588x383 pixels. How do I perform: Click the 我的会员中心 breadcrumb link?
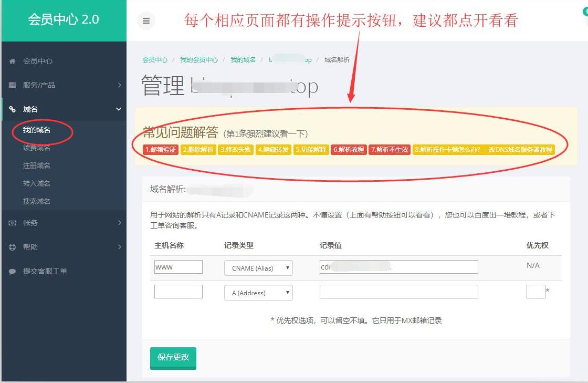click(x=199, y=60)
